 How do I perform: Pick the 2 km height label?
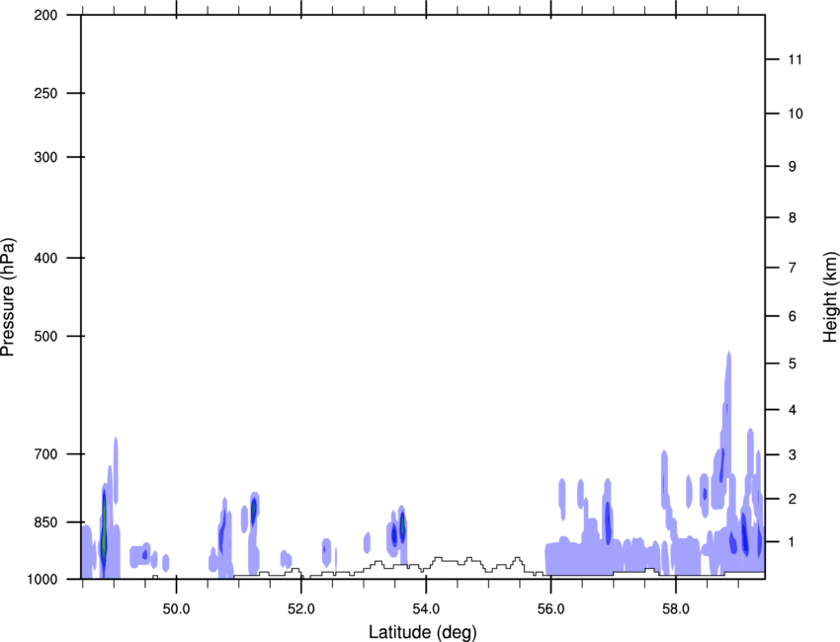point(793,499)
